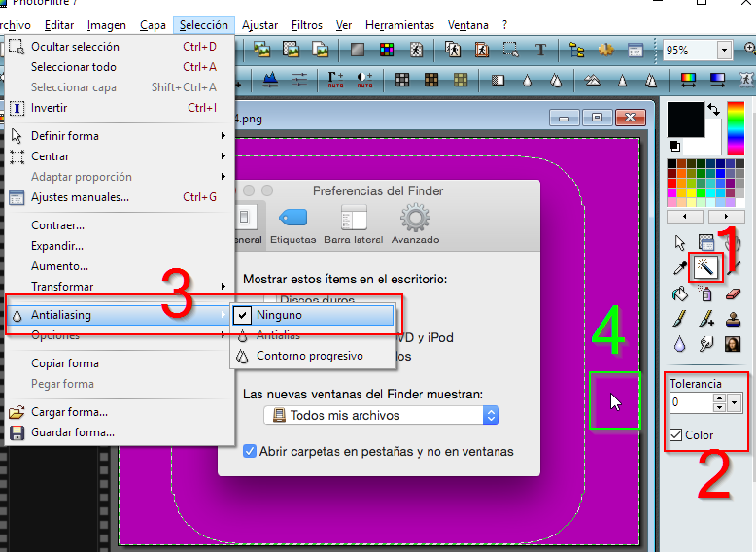Open the Editar menu
The width and height of the screenshot is (756, 552).
coord(59,25)
